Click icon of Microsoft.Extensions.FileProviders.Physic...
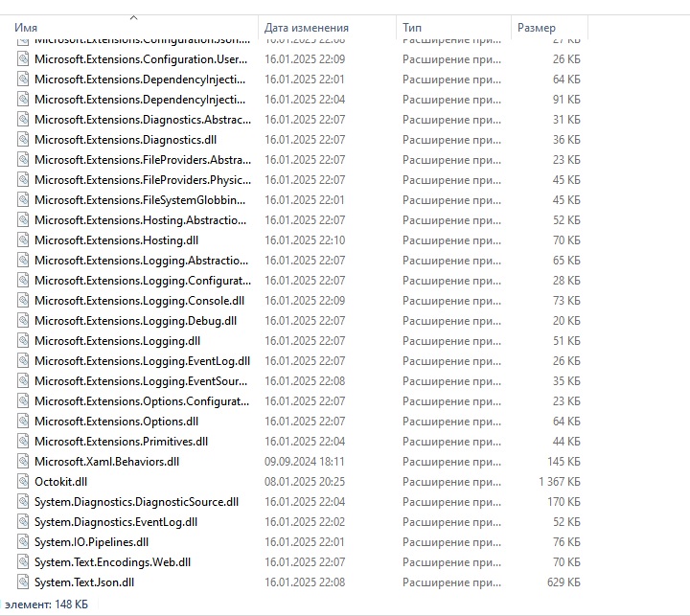690x616 pixels. pos(23,179)
